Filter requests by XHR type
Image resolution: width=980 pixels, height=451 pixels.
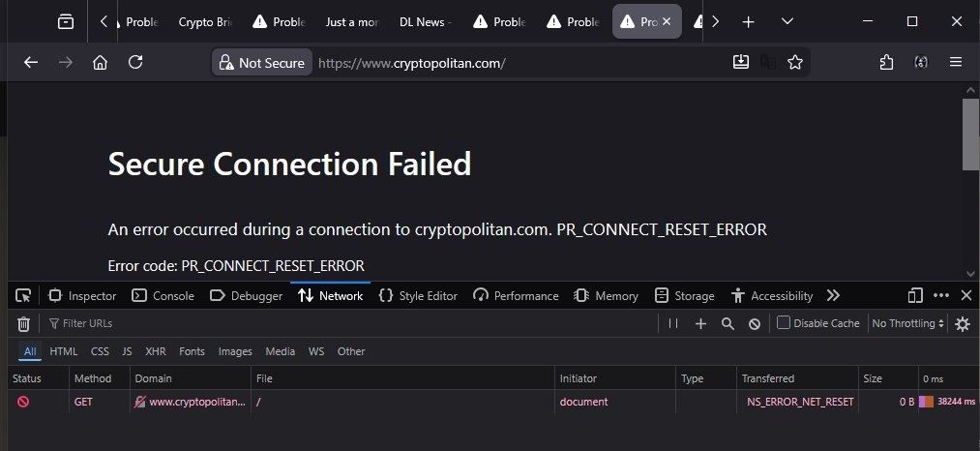click(x=155, y=351)
